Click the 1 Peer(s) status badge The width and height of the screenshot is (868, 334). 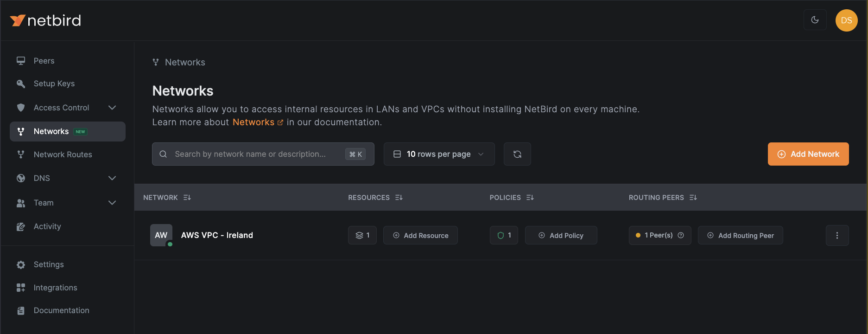(x=659, y=236)
